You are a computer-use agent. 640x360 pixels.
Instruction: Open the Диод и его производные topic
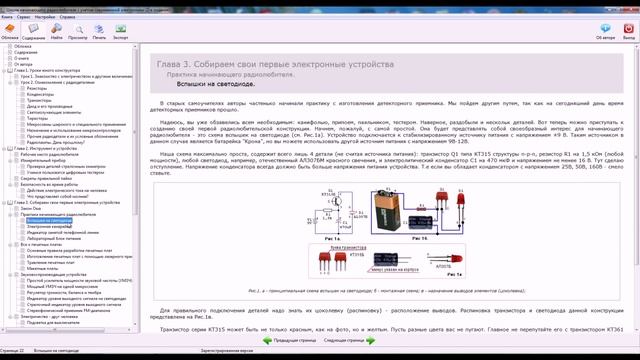[x=50, y=107]
